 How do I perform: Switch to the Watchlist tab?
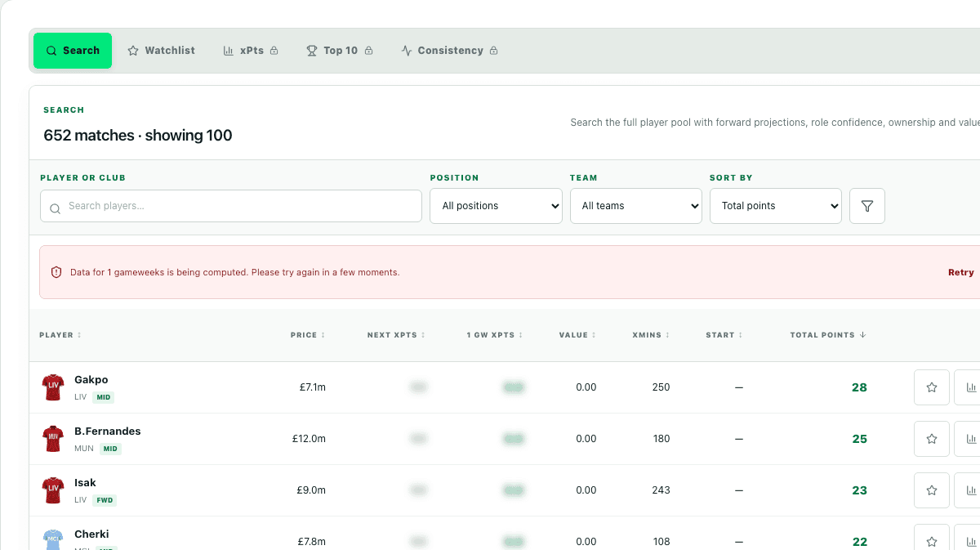[x=161, y=51]
